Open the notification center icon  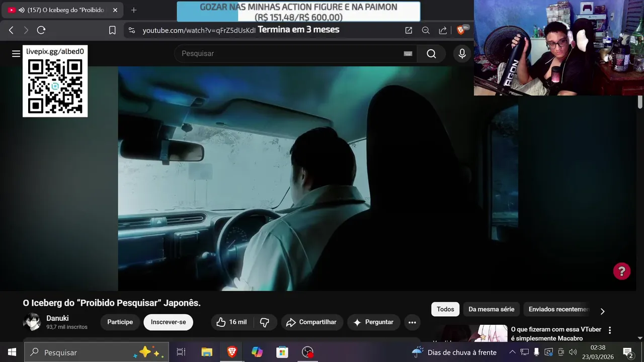[x=628, y=352]
